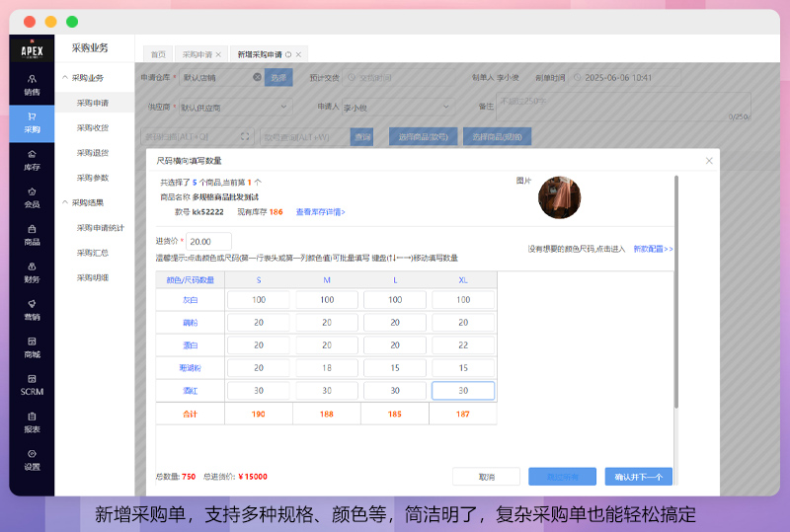Open the 商城 mall sidebar icon

point(32,347)
